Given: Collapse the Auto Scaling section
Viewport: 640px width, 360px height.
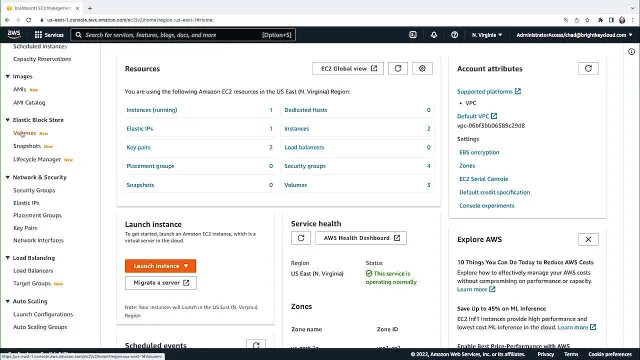Looking at the screenshot, I should point(7,301).
